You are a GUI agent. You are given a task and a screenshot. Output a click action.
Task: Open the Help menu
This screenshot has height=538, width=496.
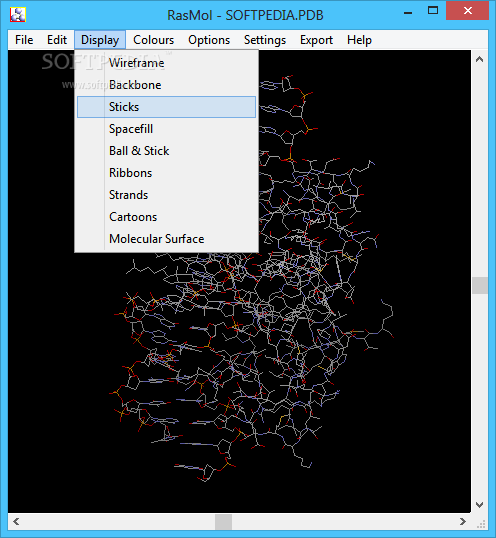coord(359,40)
